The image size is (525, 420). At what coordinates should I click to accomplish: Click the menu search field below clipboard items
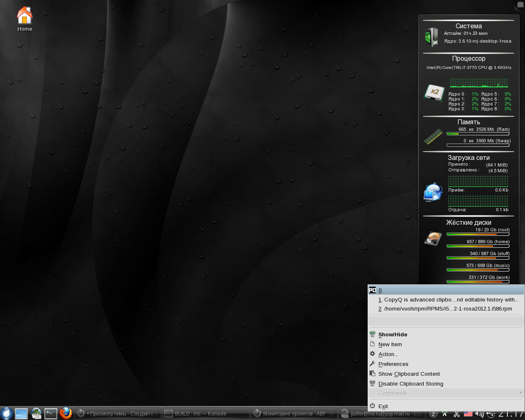(446, 321)
